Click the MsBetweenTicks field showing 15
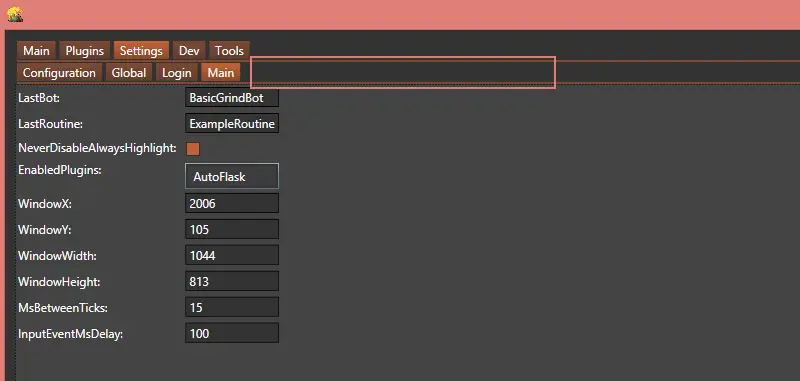 coord(232,308)
